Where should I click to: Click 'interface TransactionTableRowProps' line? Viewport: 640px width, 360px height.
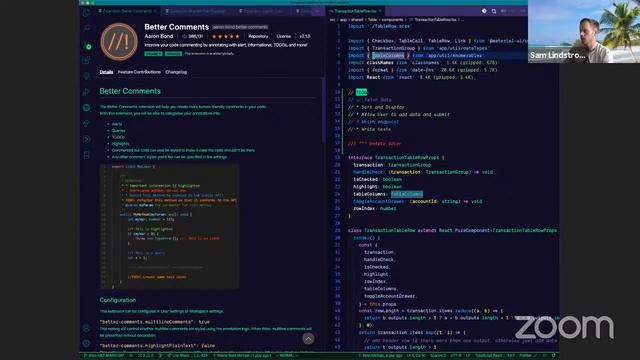[x=396, y=158]
